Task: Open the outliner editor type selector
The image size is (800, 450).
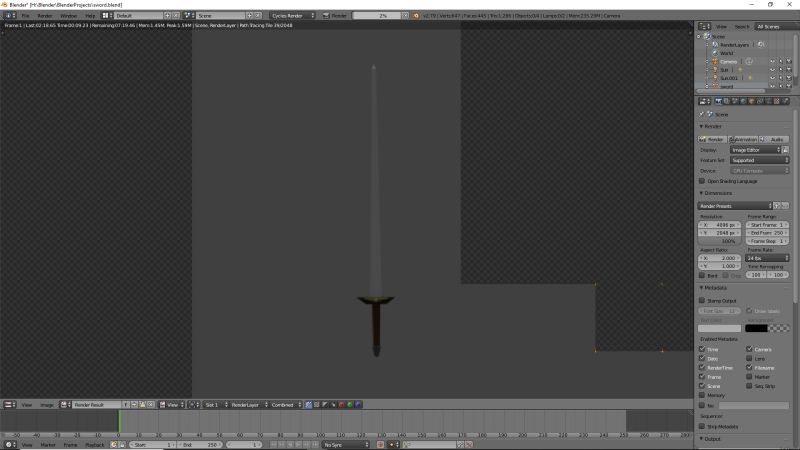Action: (704, 27)
